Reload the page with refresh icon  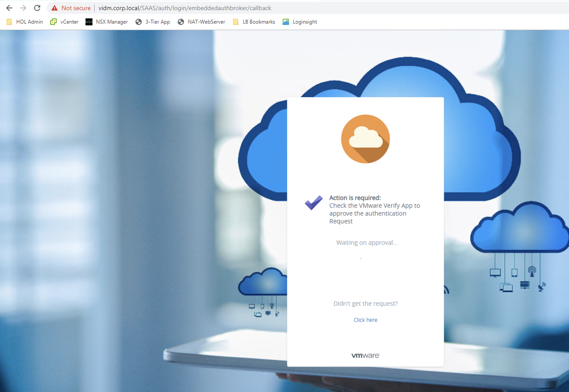click(x=37, y=8)
